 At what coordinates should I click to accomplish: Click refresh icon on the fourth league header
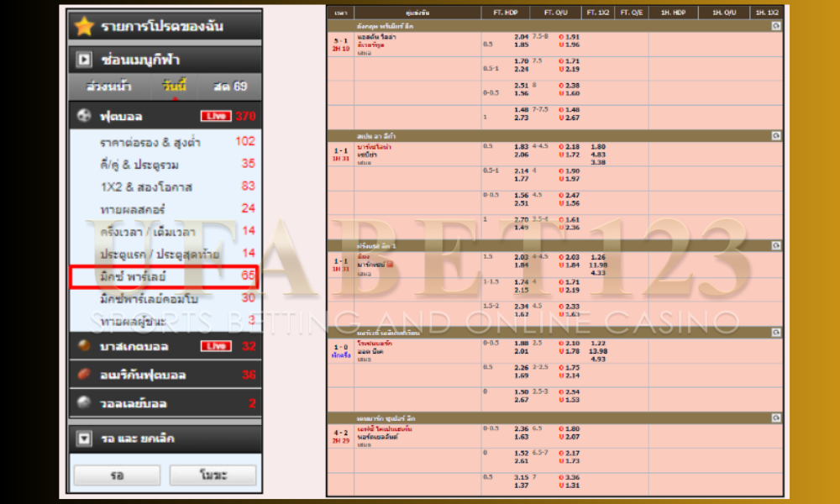tap(775, 333)
